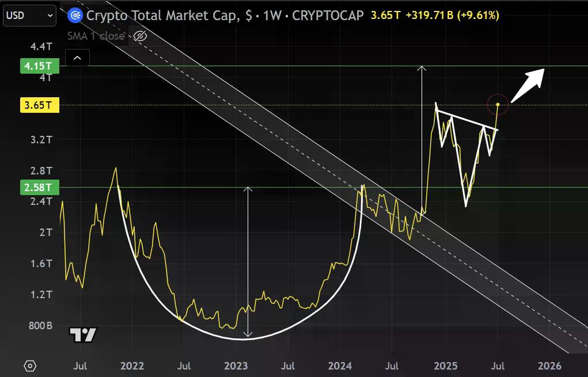Click the CRYPTOCAP source label
The height and width of the screenshot is (377, 588).
coord(328,16)
